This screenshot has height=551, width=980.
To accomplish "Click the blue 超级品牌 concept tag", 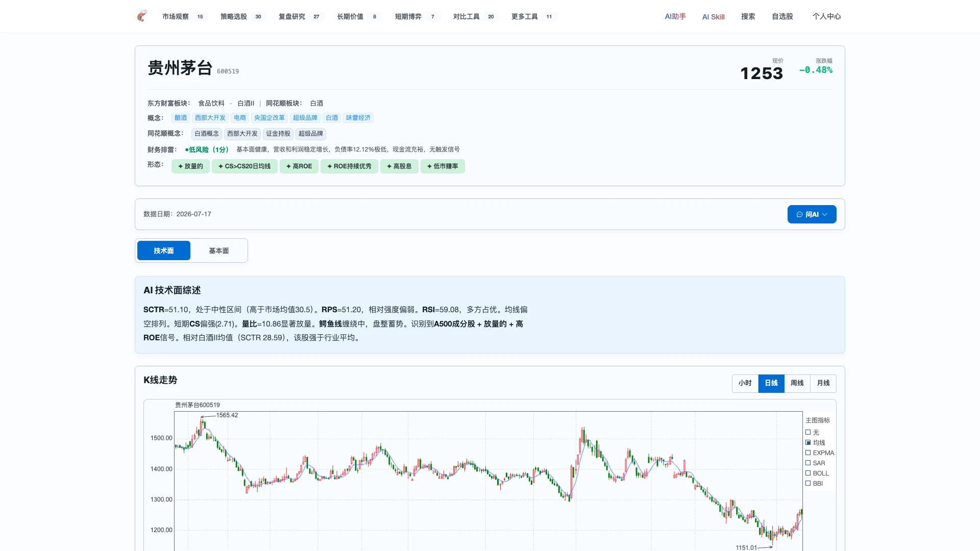I will click(x=305, y=118).
